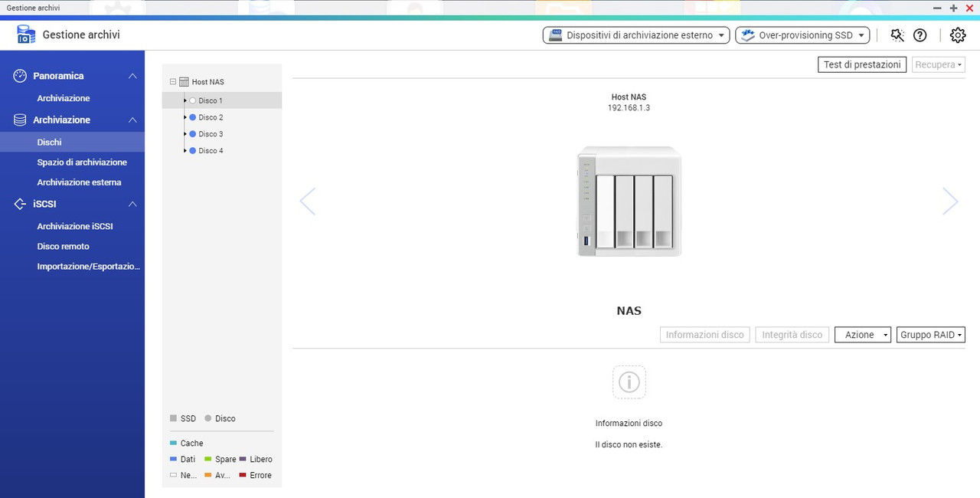Click the Av... legend orange swatch
The height and width of the screenshot is (498, 980).
click(x=207, y=476)
